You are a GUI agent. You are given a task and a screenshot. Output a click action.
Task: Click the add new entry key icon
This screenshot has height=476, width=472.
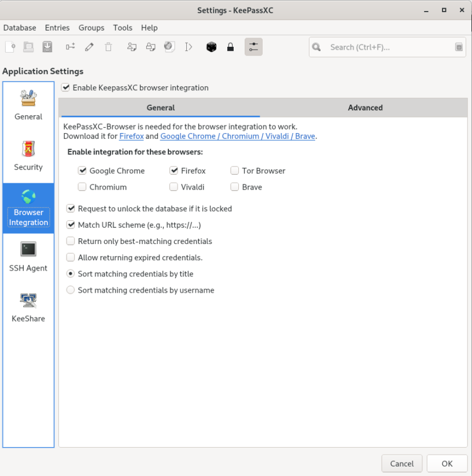[x=70, y=47]
